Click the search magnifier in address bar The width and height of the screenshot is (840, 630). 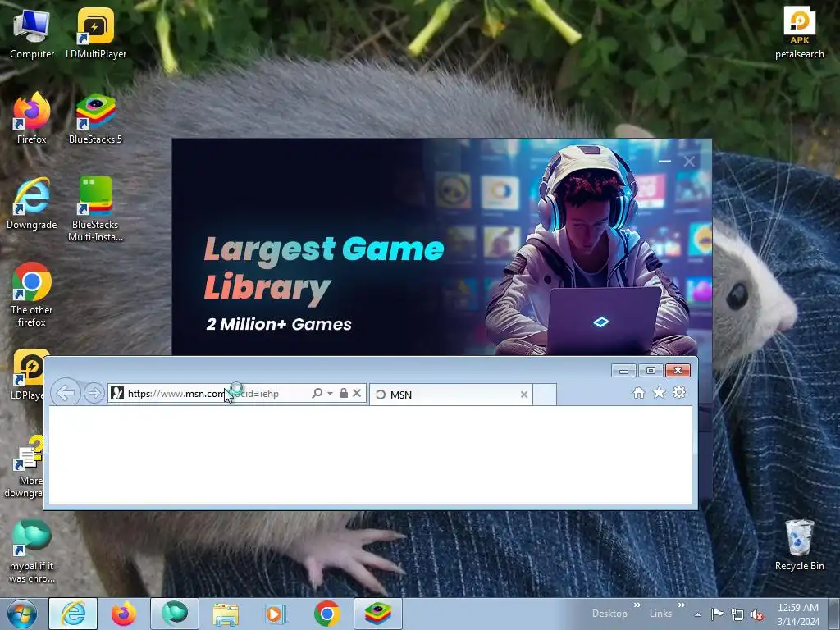click(x=317, y=393)
